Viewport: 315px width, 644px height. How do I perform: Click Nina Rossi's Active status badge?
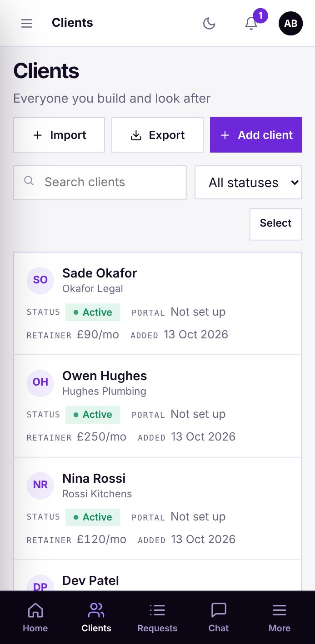tap(93, 517)
